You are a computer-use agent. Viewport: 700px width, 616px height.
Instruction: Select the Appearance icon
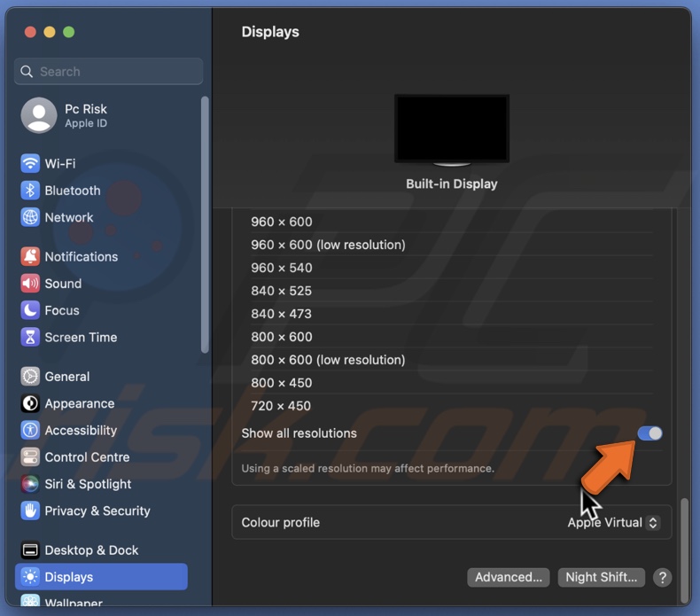point(30,403)
